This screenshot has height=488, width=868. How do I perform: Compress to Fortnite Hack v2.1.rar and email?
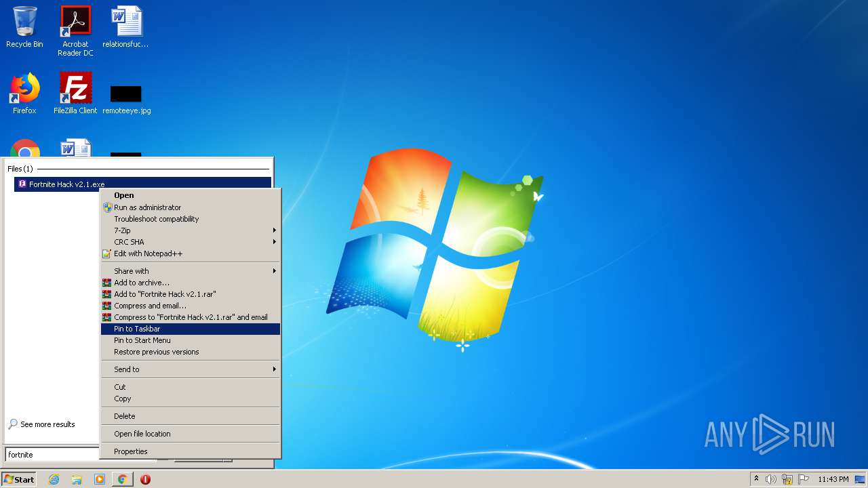click(191, 317)
